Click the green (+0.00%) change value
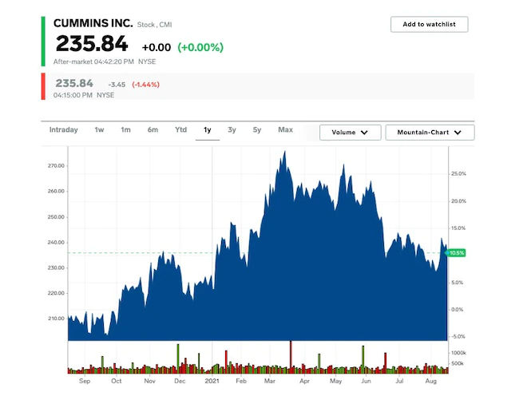The image size is (527, 420). [200, 47]
